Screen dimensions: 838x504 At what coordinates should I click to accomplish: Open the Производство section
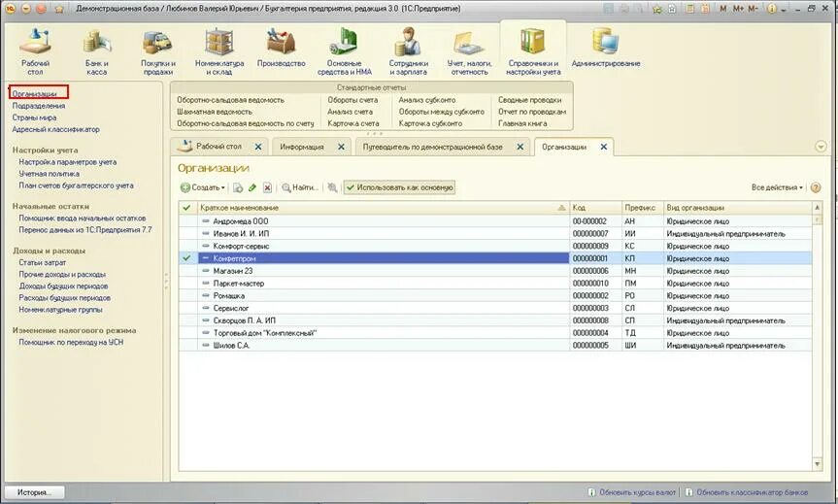[282, 49]
